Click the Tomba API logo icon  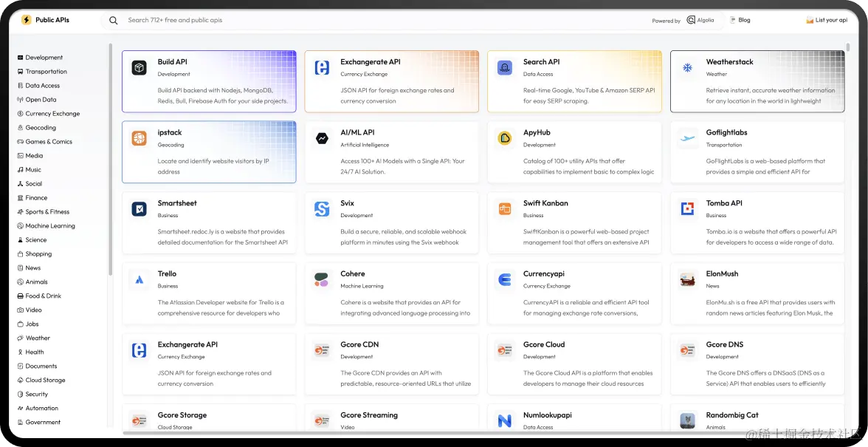coord(687,209)
